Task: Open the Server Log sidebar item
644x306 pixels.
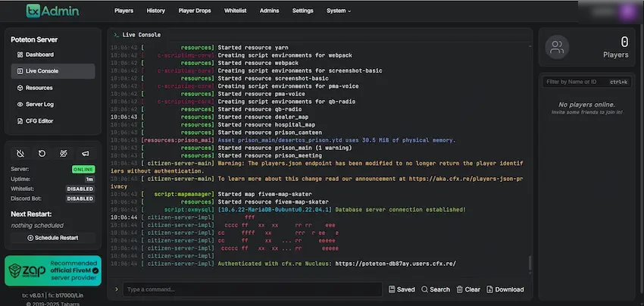Action: click(52, 105)
